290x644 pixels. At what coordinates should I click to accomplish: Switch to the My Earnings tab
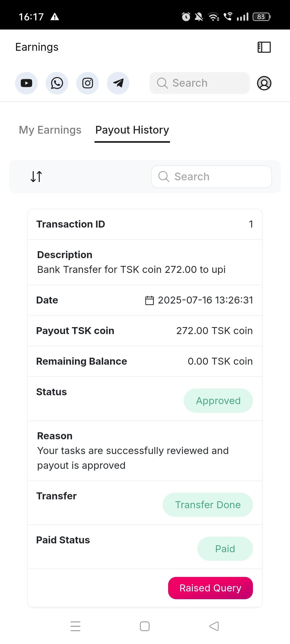point(50,130)
